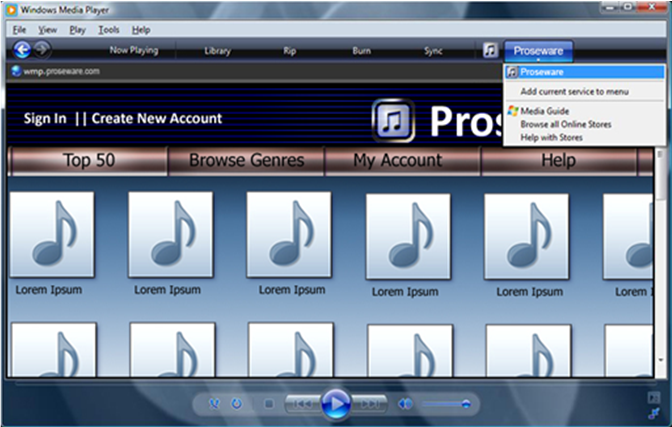Click the Windows Media Player title bar icon
This screenshot has height=427, width=672.
(x=12, y=10)
